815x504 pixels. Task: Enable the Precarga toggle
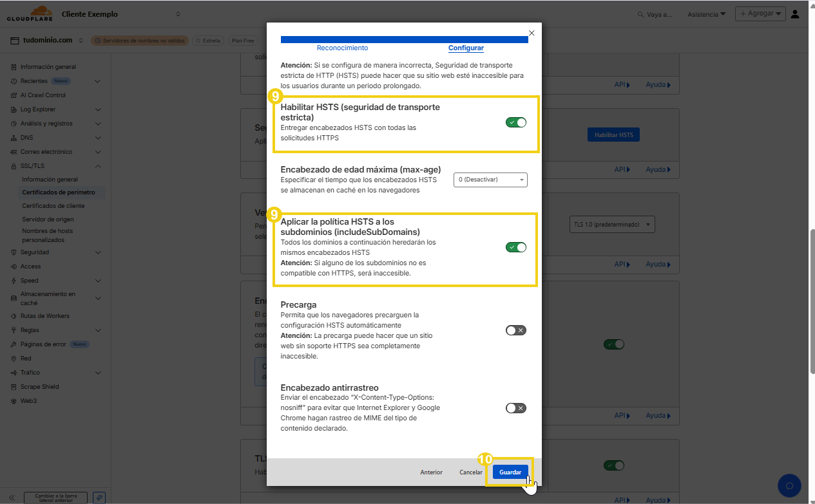pos(515,330)
